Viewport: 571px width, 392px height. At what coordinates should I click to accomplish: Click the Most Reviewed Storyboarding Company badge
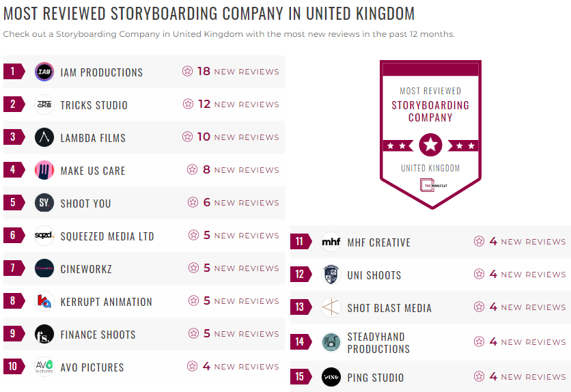pos(430,135)
